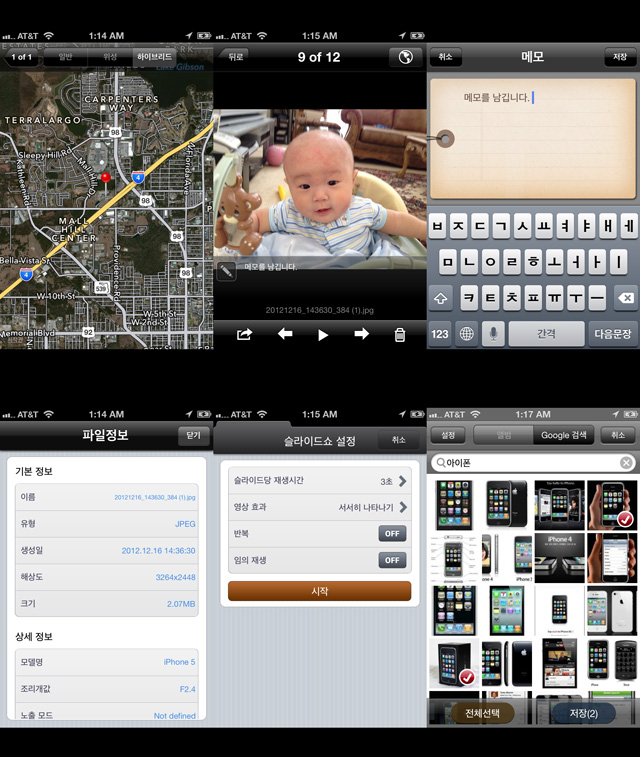Viewport: 640px width, 757px height.
Task: Tap the 크기 2.07MB row
Action: 107,604
